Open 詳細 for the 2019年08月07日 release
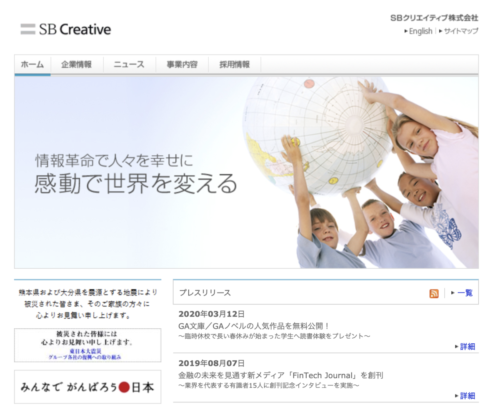Image resolution: width=500 pixels, height=407 pixels. (467, 396)
